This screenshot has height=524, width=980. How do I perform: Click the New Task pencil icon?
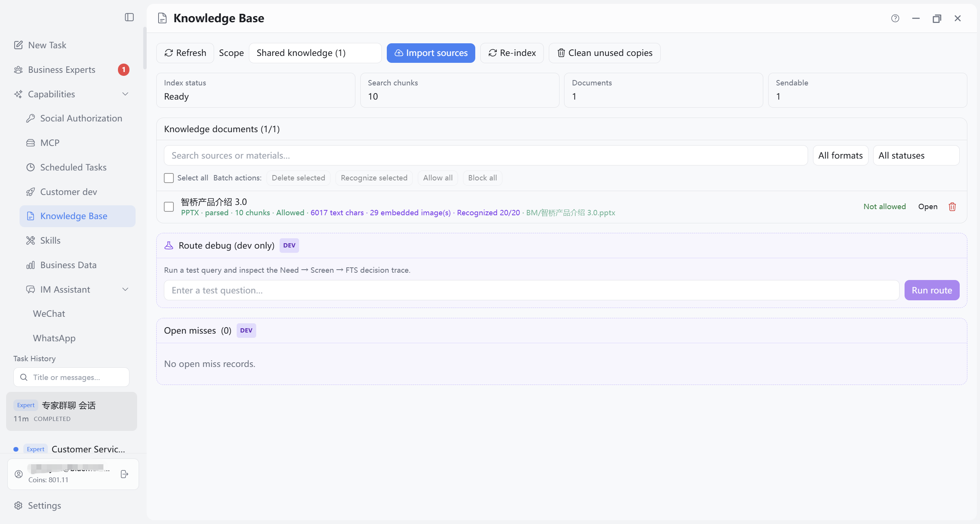18,45
